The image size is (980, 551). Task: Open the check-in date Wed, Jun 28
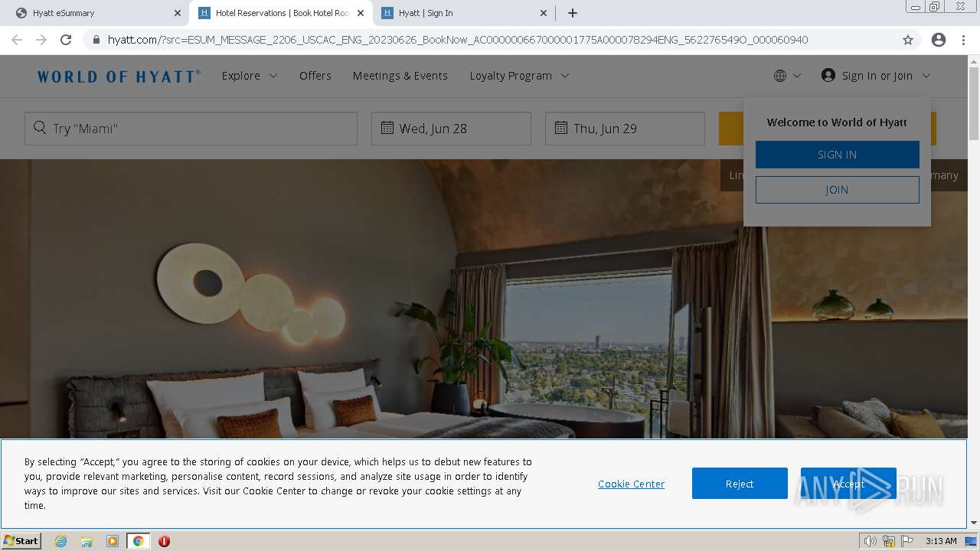click(451, 129)
